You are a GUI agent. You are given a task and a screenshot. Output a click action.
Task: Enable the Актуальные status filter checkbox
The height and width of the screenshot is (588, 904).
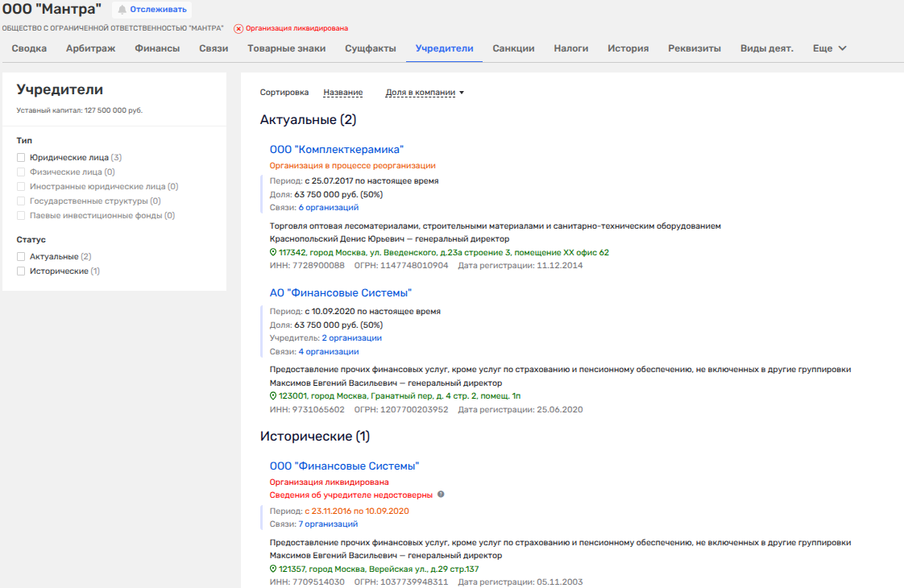22,257
